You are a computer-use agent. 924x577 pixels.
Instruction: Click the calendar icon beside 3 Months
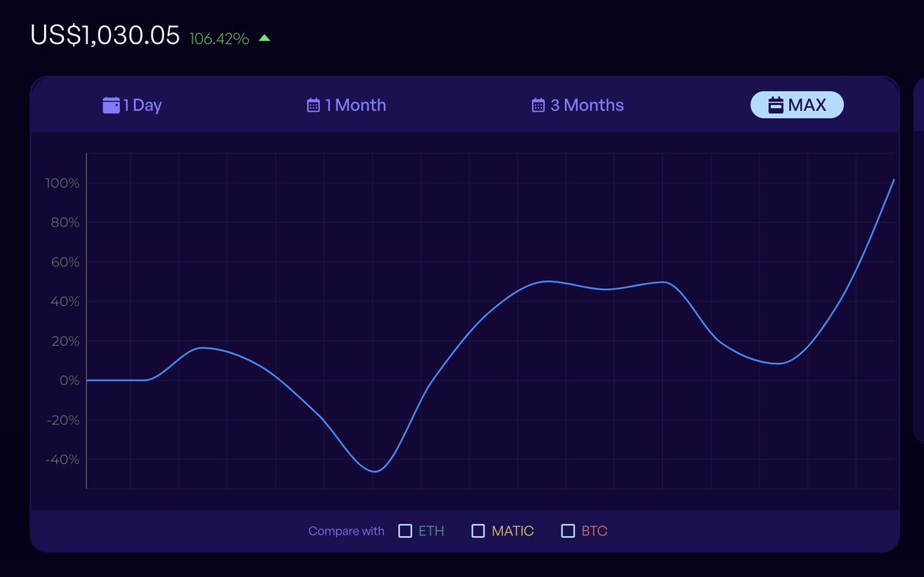[x=538, y=106]
